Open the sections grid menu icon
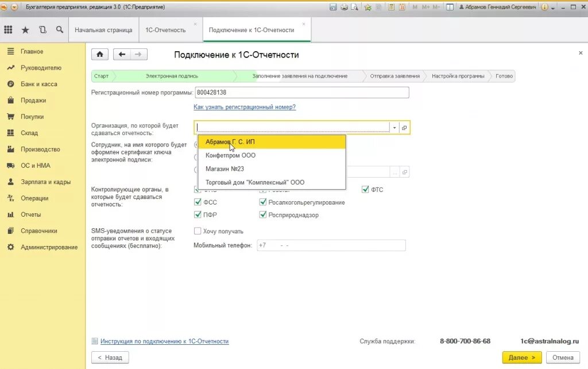588x369 pixels. (x=8, y=30)
